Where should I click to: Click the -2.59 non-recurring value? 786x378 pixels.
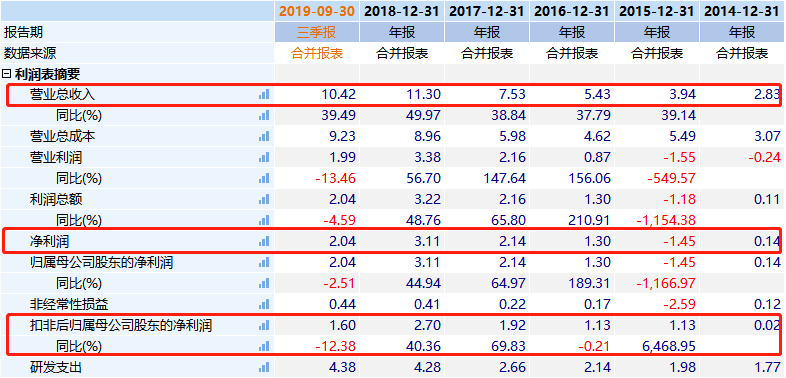pyautogui.click(x=679, y=304)
